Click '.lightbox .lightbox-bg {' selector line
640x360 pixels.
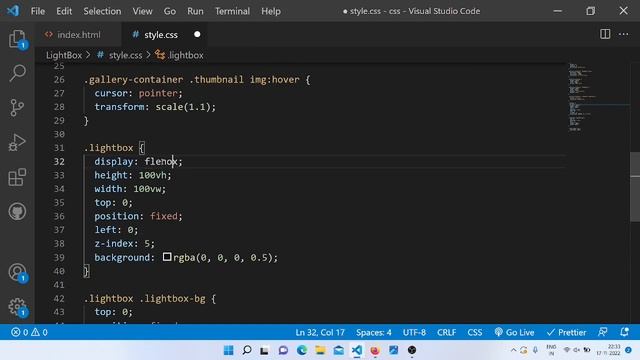click(x=150, y=298)
